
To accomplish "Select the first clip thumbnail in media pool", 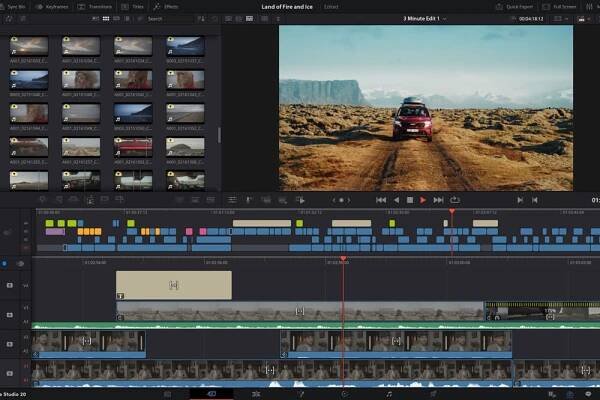I will pyautogui.click(x=28, y=46).
